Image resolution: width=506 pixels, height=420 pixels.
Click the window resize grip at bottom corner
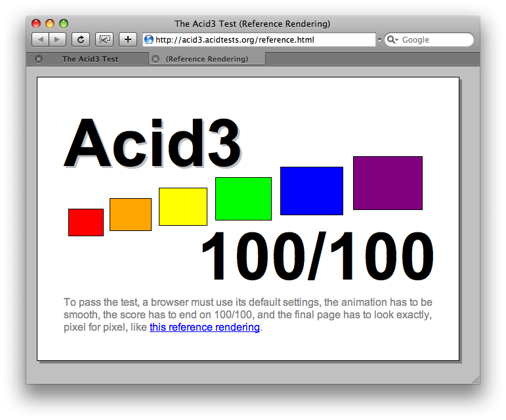pyautogui.click(x=476, y=380)
